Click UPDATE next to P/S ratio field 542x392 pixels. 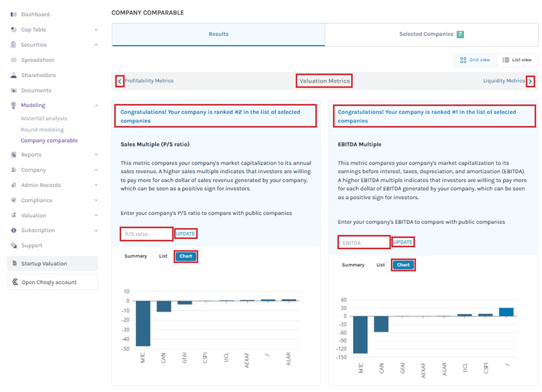186,234
